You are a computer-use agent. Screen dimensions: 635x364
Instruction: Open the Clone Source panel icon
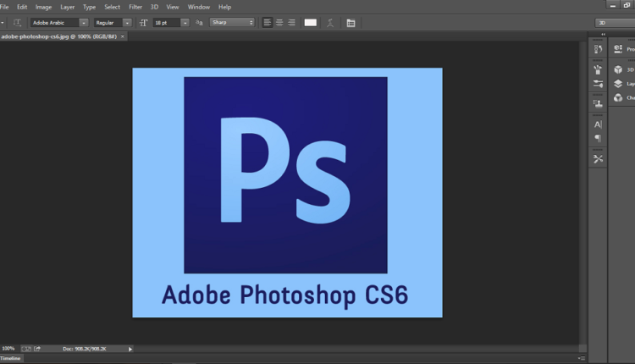click(x=598, y=103)
